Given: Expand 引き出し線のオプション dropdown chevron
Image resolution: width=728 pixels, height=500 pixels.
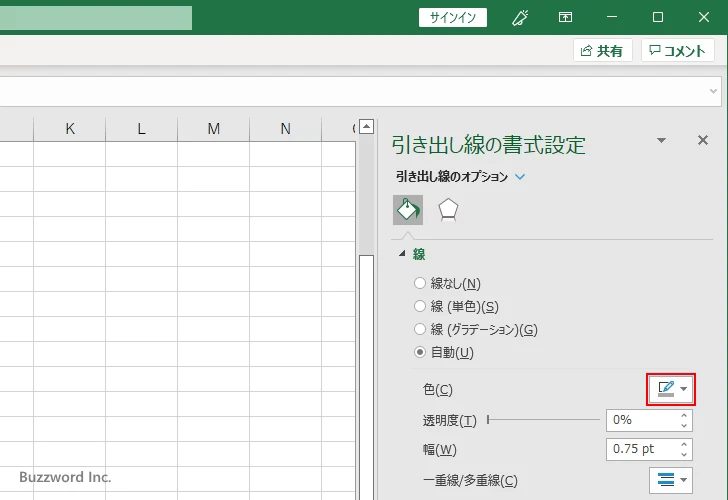Looking at the screenshot, I should click(x=520, y=177).
